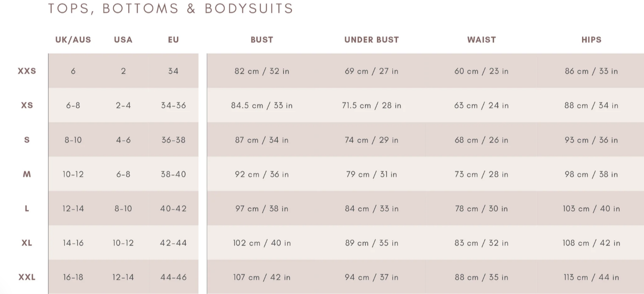Select the BUST column header
This screenshot has height=294, width=644.
pos(262,40)
